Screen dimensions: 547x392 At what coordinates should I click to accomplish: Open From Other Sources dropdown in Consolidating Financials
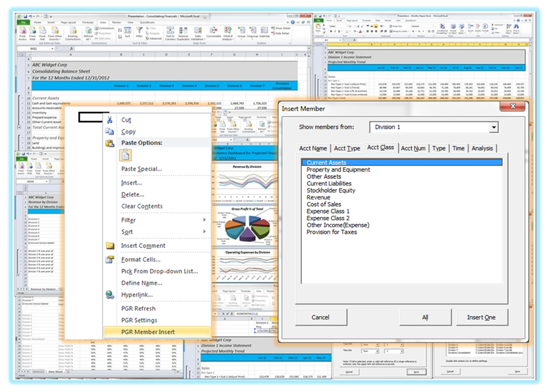(x=55, y=33)
